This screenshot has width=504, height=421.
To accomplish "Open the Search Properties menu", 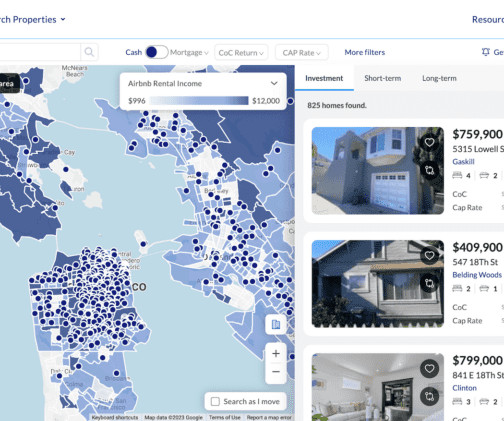I will tap(33, 20).
